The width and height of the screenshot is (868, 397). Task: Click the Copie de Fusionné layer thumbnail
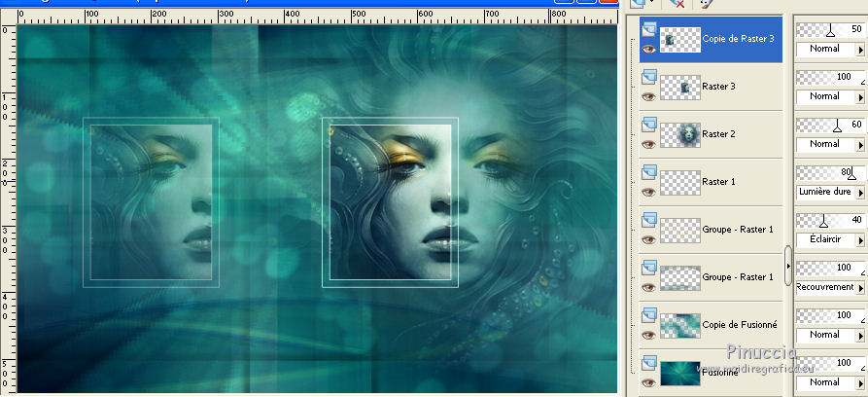point(680,326)
